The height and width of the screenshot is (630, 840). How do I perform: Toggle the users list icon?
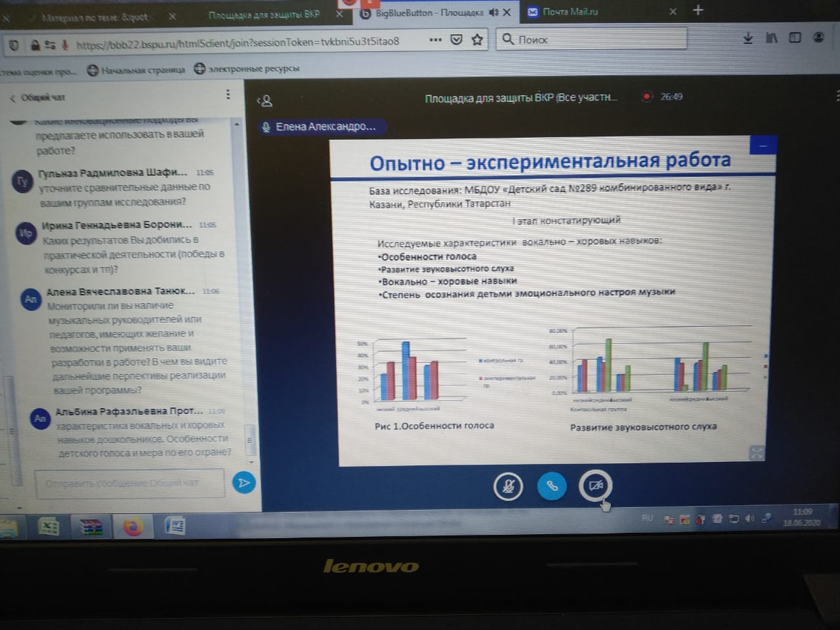264,100
